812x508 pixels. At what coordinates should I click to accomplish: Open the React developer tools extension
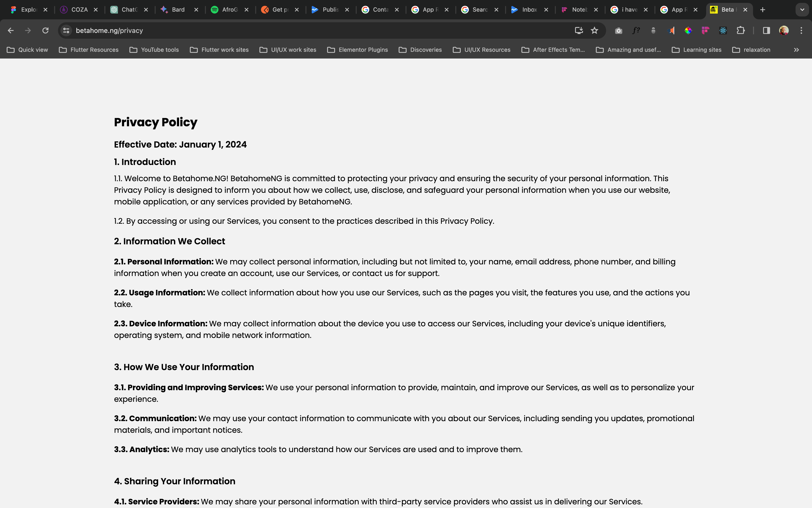click(x=723, y=30)
